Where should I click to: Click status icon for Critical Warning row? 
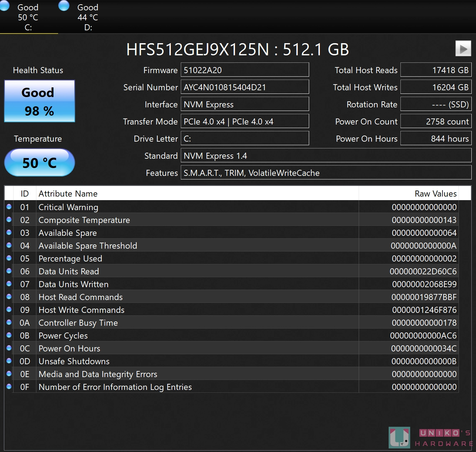coord(9,207)
